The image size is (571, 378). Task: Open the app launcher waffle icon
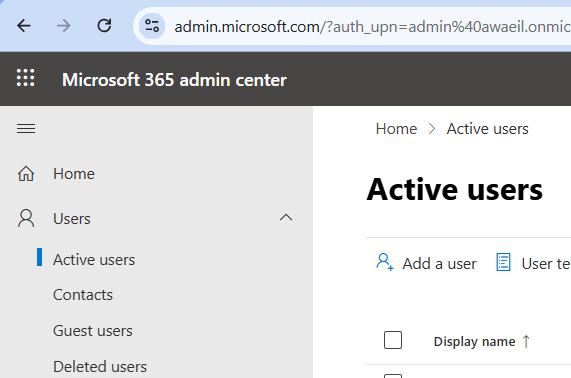tap(25, 78)
